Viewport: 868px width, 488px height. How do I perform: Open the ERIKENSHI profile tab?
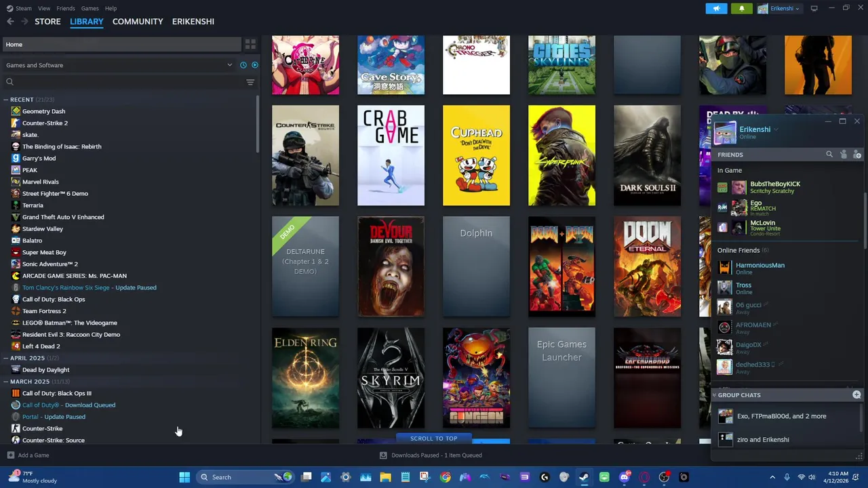tap(193, 22)
